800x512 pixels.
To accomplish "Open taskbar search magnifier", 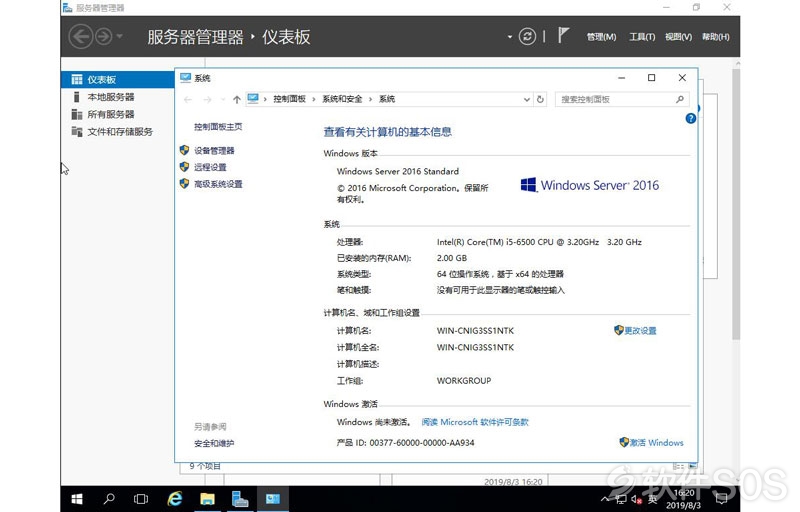I will coord(109,499).
